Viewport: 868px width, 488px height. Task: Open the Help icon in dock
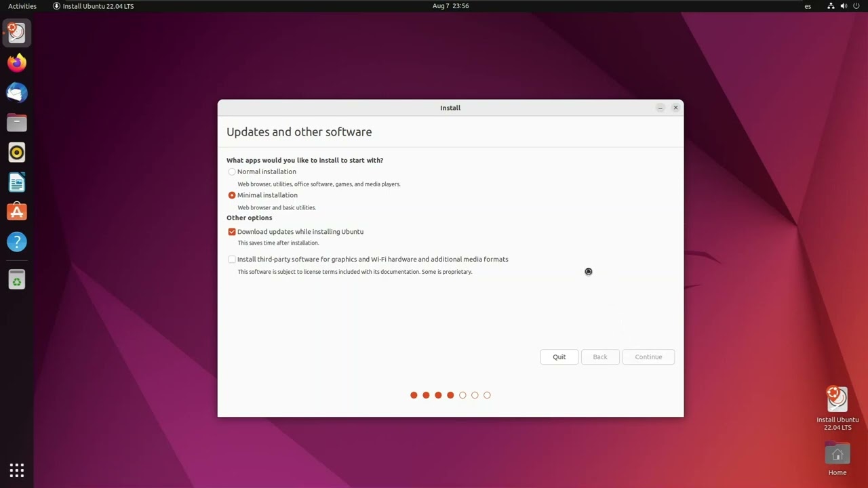click(x=17, y=242)
